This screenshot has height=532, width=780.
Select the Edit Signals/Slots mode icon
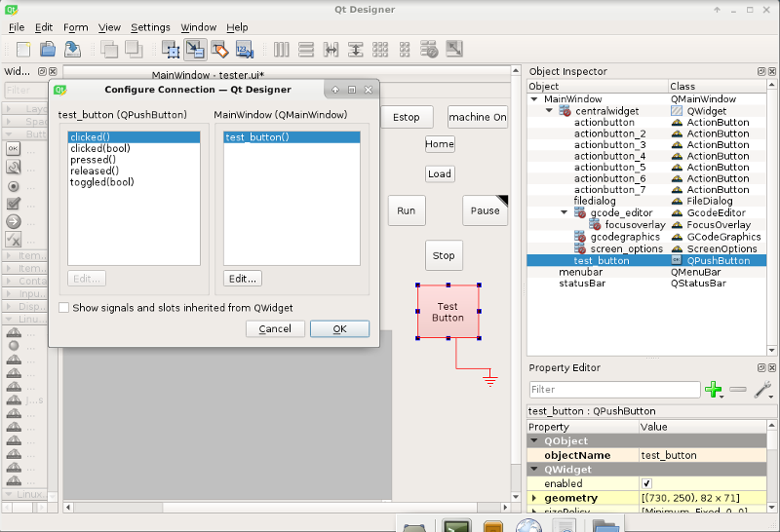pyautogui.click(x=195, y=49)
